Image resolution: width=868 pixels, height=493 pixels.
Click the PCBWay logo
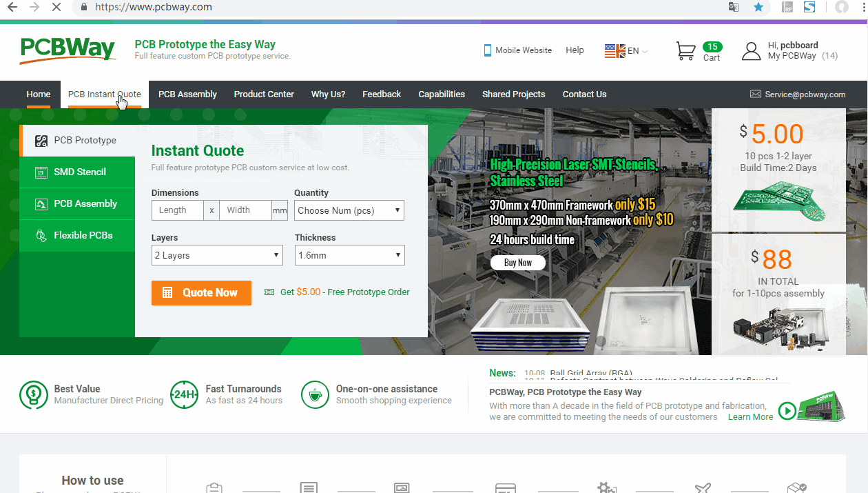pos(68,50)
